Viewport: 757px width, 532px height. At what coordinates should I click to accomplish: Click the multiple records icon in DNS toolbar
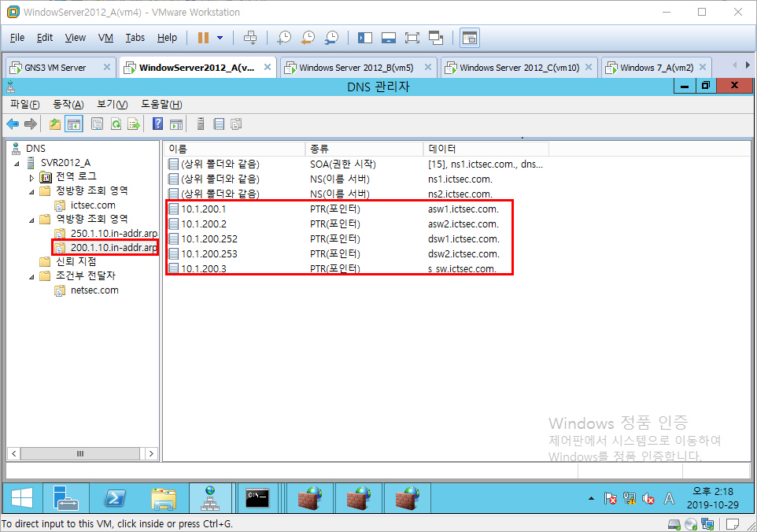236,124
